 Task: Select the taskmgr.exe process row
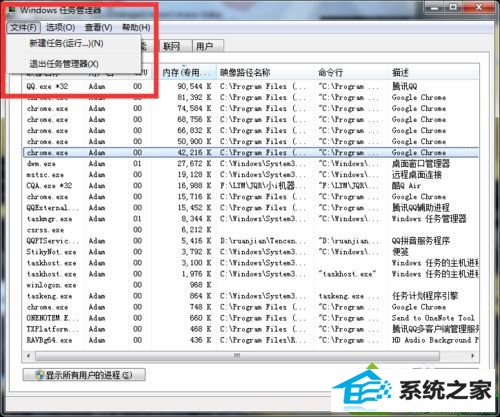251,219
